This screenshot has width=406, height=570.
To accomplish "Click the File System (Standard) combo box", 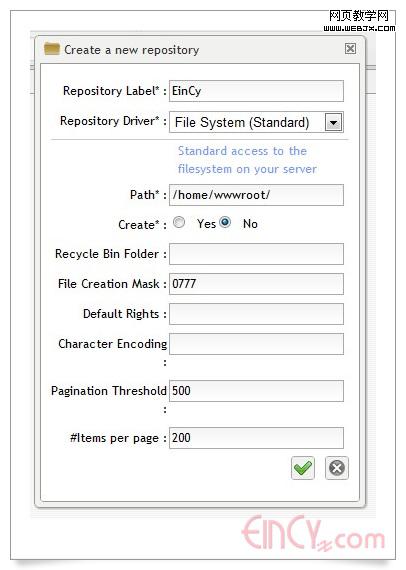I will [x=256, y=122].
